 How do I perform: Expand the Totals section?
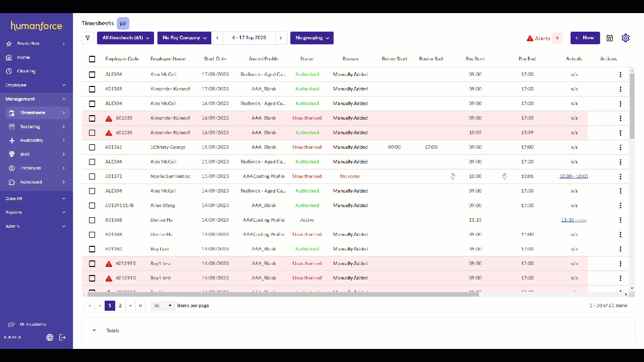[x=94, y=330]
